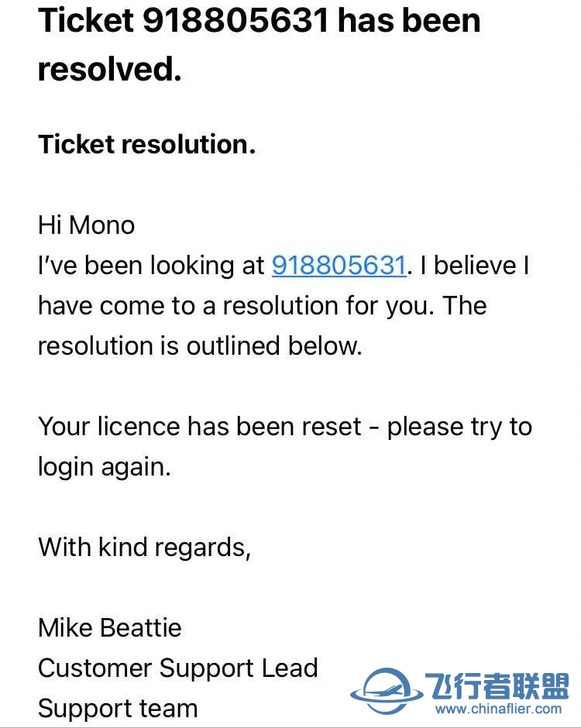This screenshot has width=581, height=728.
Task: Click the "With kind regards," sign-off
Action: tap(144, 548)
